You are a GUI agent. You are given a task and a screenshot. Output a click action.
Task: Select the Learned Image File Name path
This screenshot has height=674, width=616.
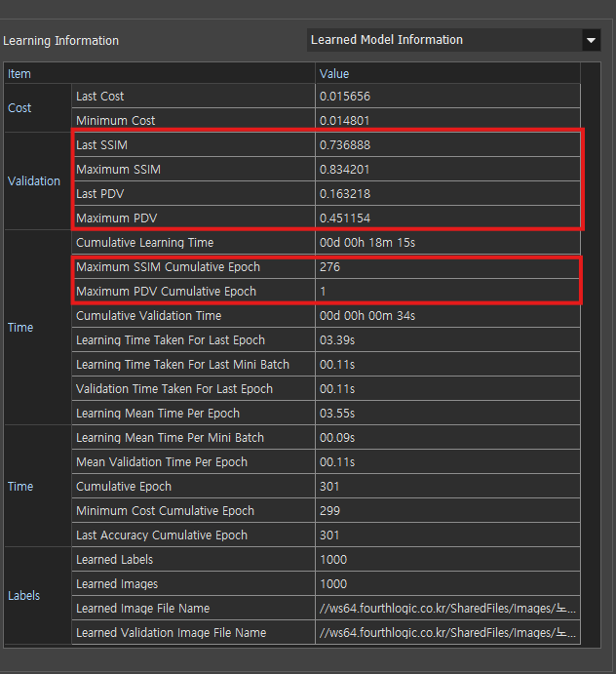click(446, 609)
